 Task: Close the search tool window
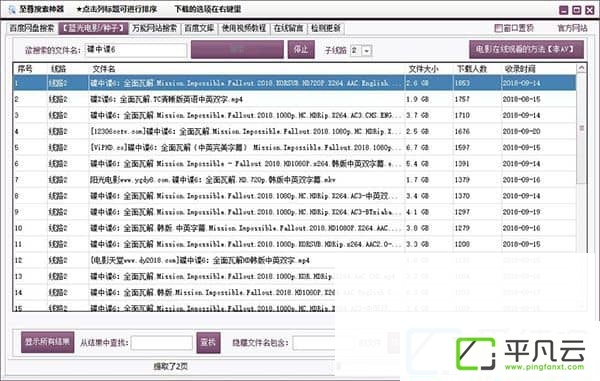click(x=590, y=10)
